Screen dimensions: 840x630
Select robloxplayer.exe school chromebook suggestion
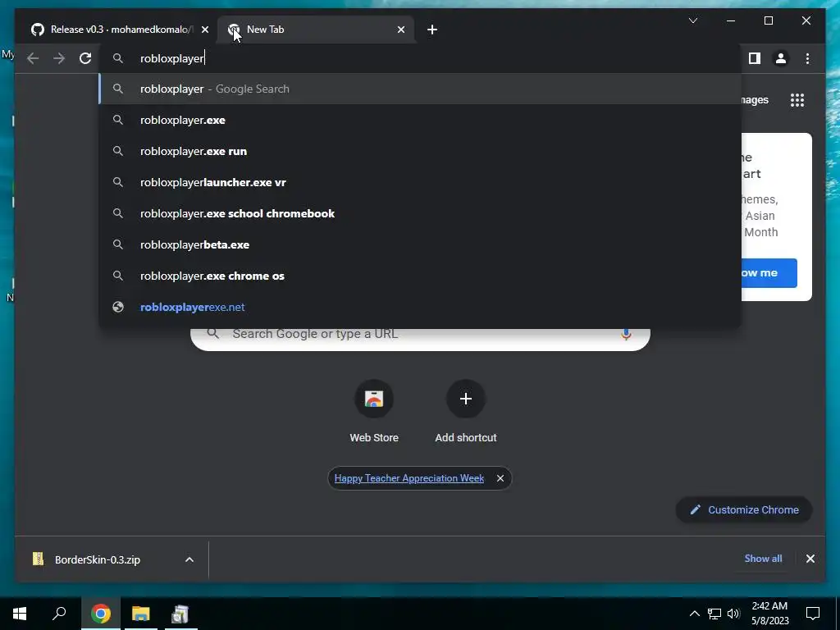pos(421,213)
